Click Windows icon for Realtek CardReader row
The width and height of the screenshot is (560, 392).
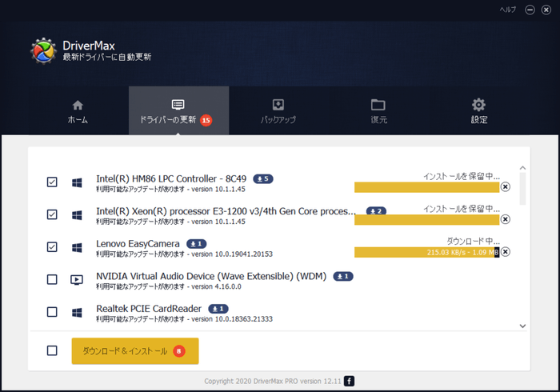[77, 312]
